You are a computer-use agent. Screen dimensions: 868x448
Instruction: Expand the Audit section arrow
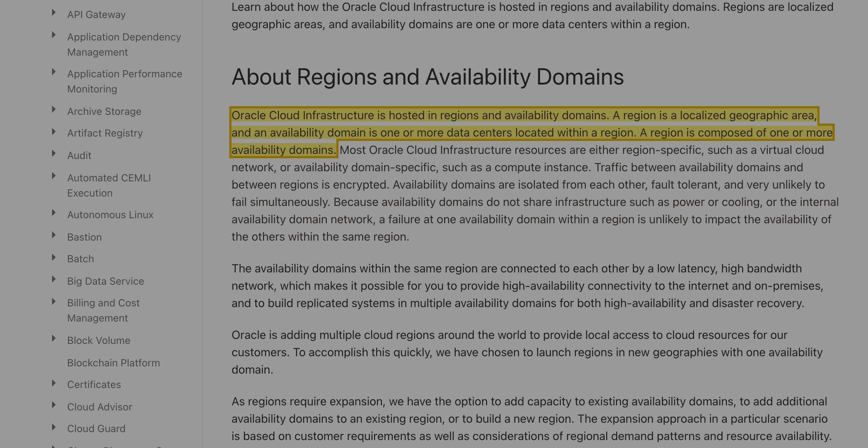coord(54,154)
